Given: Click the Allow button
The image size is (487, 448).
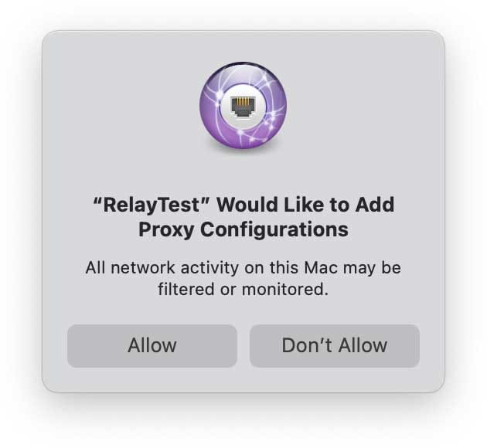Looking at the screenshot, I should tap(152, 345).
